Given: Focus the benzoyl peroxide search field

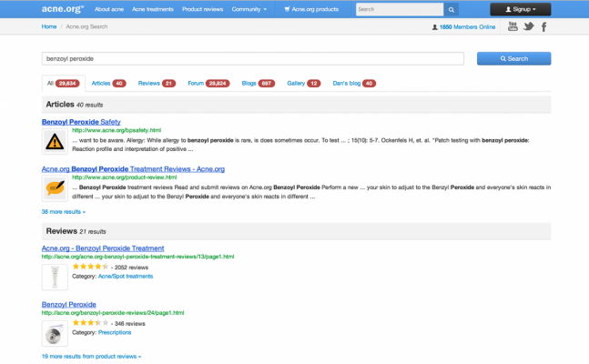Looking at the screenshot, I should (x=253, y=58).
